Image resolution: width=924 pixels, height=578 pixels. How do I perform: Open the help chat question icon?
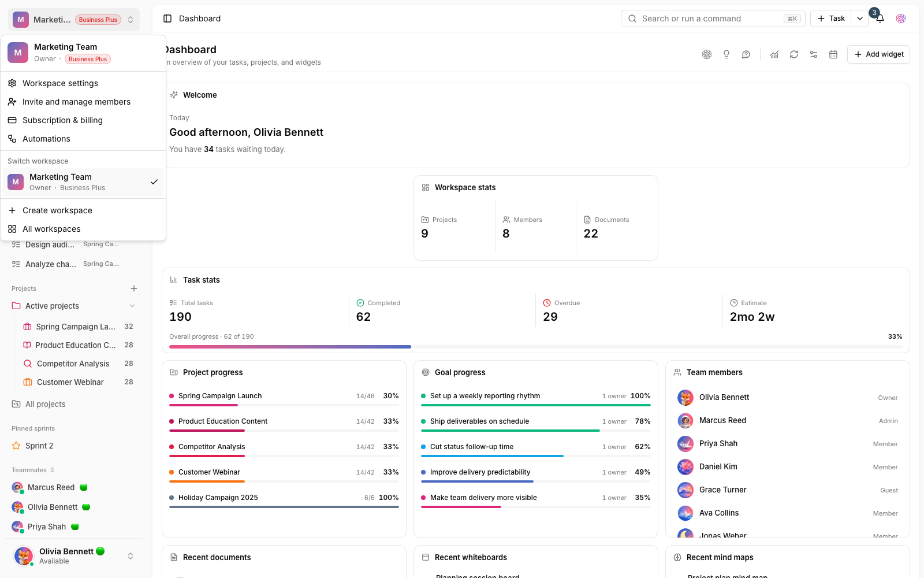tap(746, 54)
